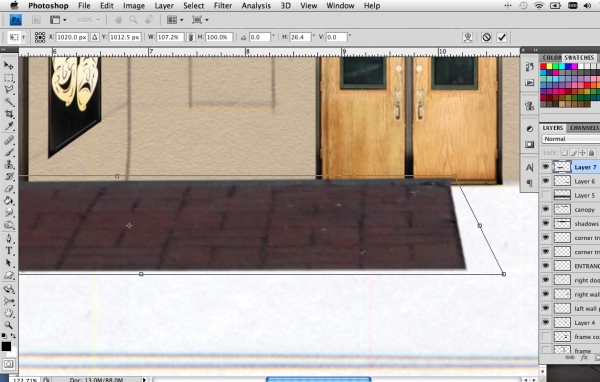600x382 pixels.
Task: Show Layer 5 visibility box
Action: pos(546,195)
